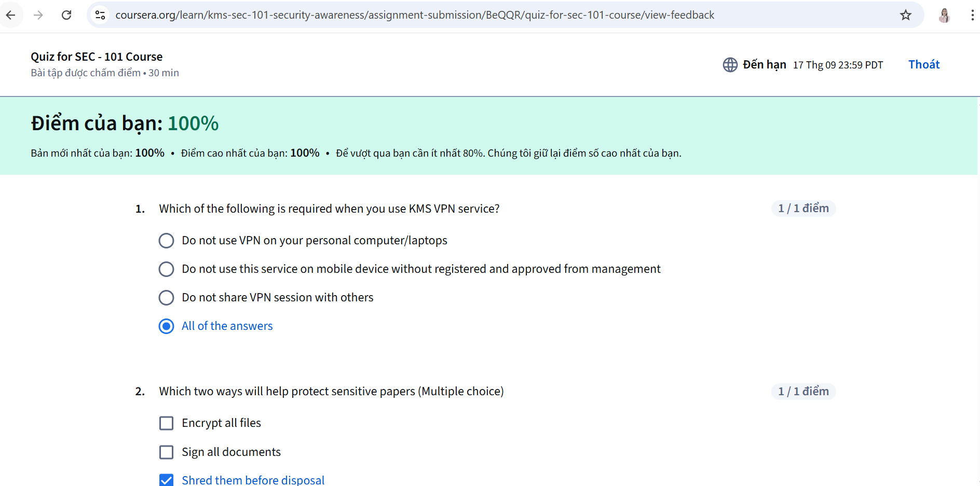Screen dimensions: 980x486
Task: Select the mobile device approval radio option
Action: pos(166,269)
